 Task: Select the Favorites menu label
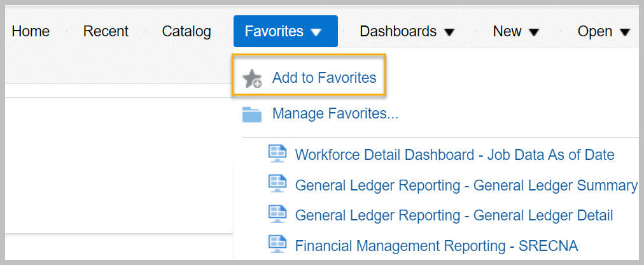pyautogui.click(x=274, y=31)
